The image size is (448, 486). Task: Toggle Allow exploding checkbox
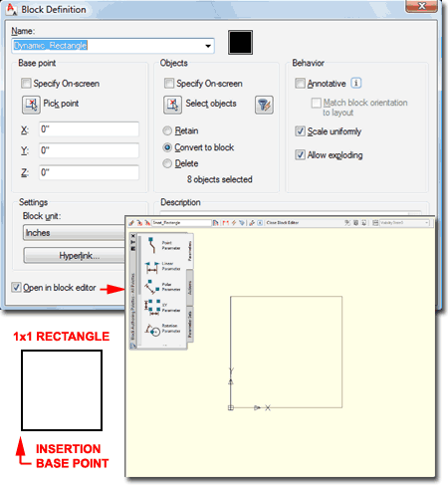pyautogui.click(x=300, y=154)
